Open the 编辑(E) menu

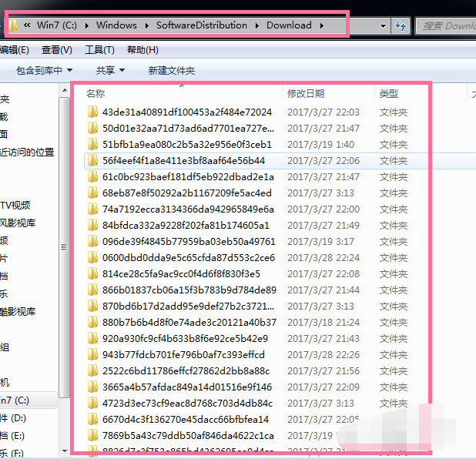[15, 50]
